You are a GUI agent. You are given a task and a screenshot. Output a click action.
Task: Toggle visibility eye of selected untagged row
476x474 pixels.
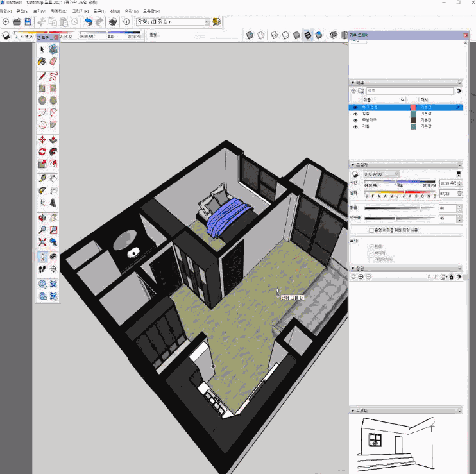(x=355, y=107)
